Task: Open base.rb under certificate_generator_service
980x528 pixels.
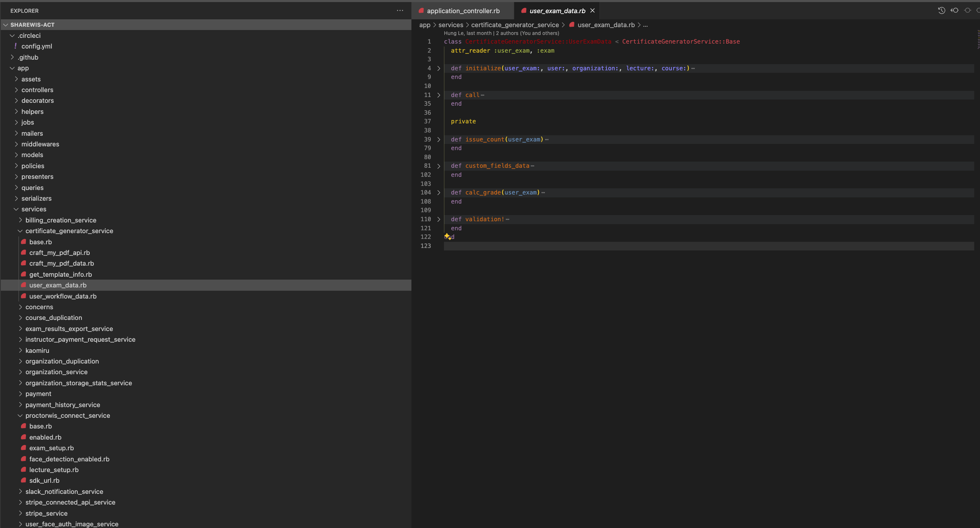Action: [x=206, y=242]
